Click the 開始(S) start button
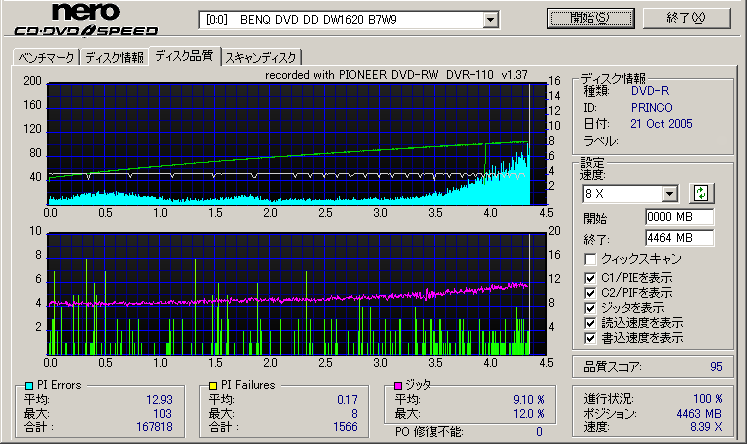Screen dimensions: 747x444 click(x=590, y=18)
